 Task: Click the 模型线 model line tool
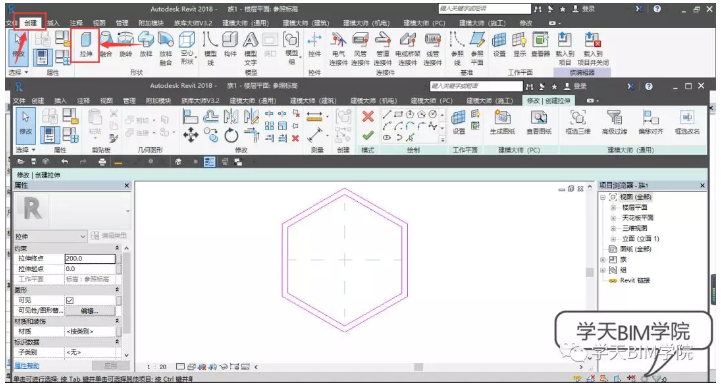click(210, 48)
